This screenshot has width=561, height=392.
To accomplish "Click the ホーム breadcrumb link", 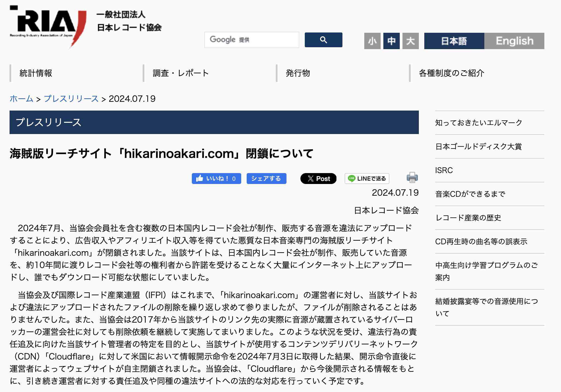I will 21,99.
